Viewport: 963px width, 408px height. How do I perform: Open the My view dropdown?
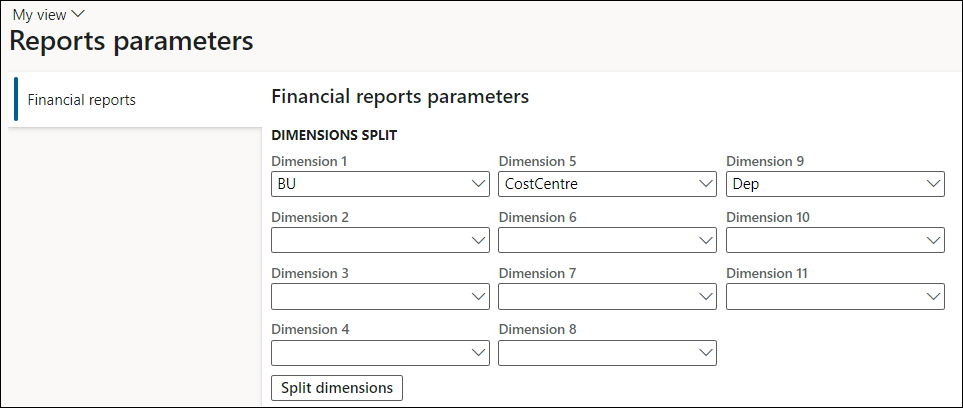coord(48,14)
